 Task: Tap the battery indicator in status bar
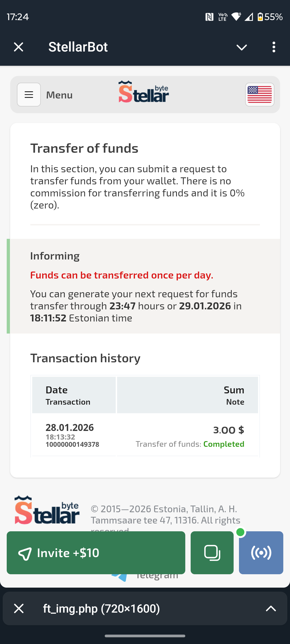(x=260, y=17)
